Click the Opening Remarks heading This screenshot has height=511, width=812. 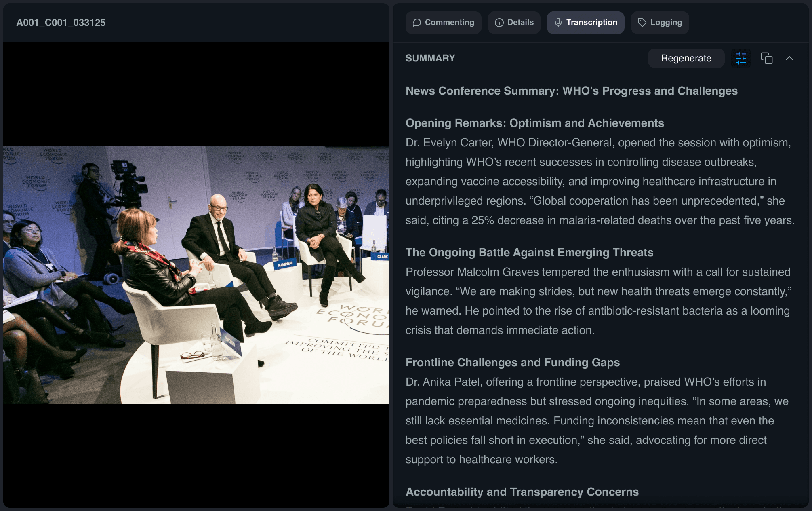point(534,123)
